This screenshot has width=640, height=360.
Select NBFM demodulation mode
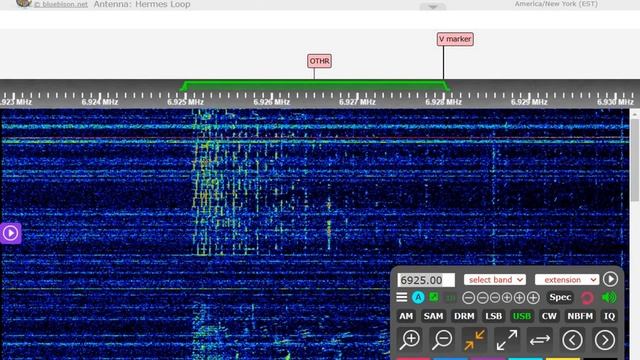580,316
